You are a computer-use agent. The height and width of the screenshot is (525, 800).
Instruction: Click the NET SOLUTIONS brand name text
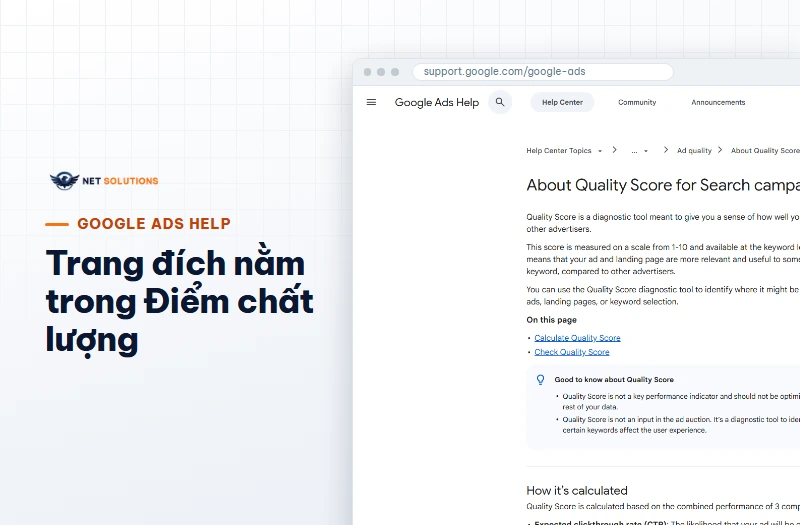tap(120, 181)
